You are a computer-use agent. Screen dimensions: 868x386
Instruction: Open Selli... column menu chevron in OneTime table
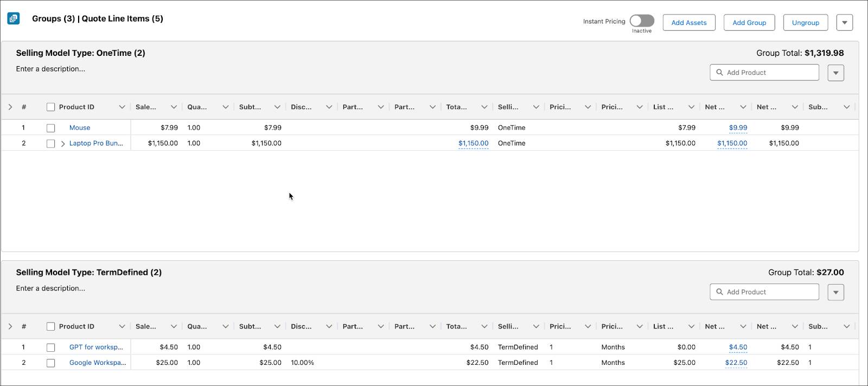(x=536, y=107)
